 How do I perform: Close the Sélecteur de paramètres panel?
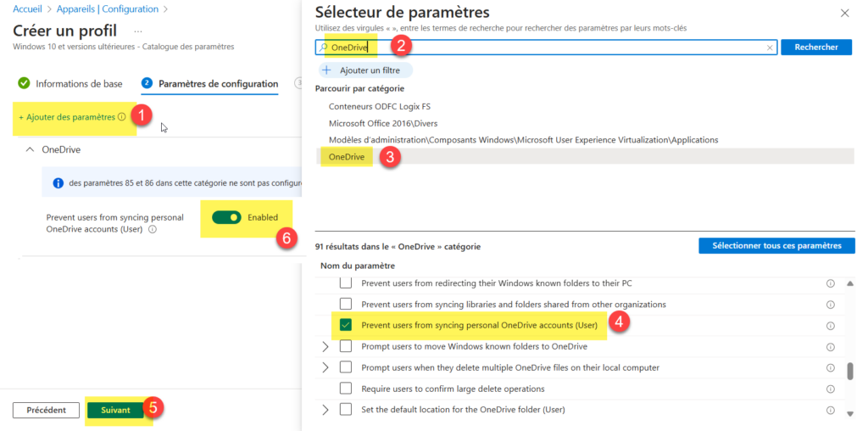[845, 14]
